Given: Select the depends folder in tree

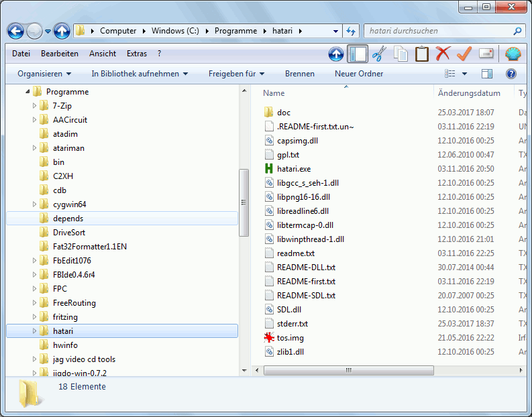Looking at the screenshot, I should coord(122,219).
